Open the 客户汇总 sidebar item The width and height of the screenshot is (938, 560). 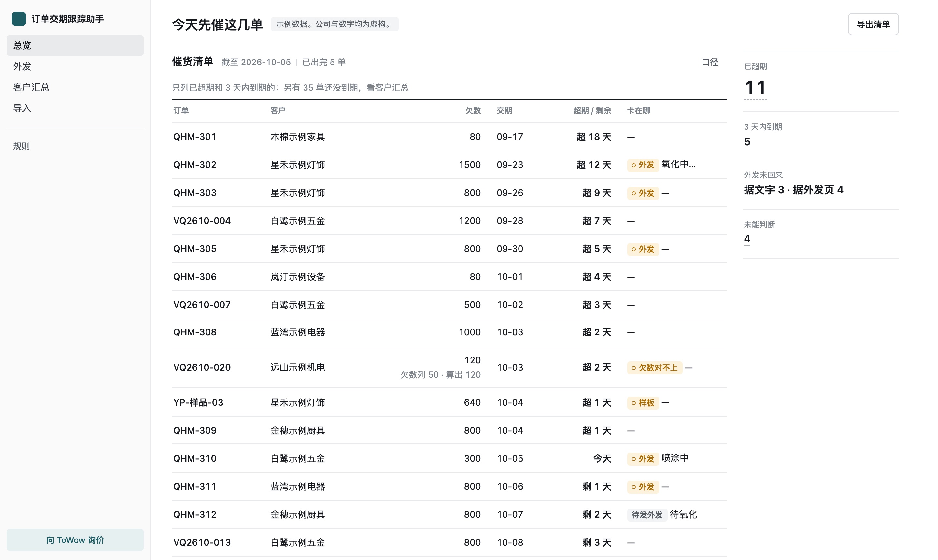pyautogui.click(x=75, y=87)
